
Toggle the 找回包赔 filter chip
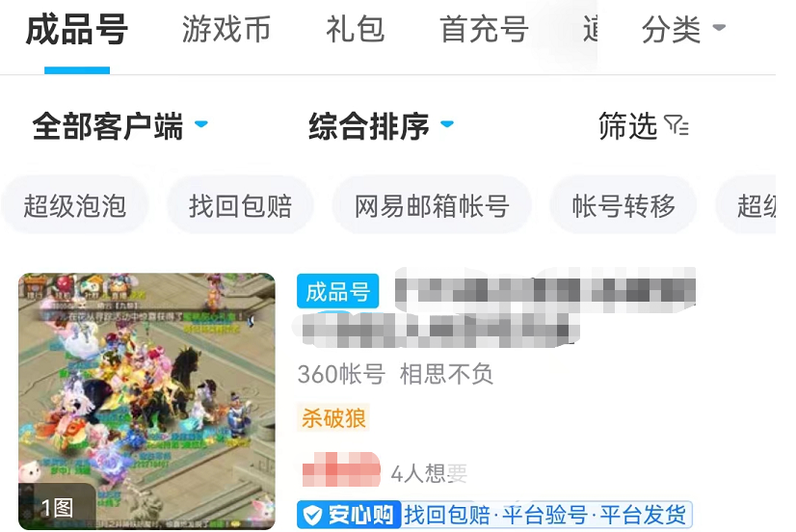(241, 205)
